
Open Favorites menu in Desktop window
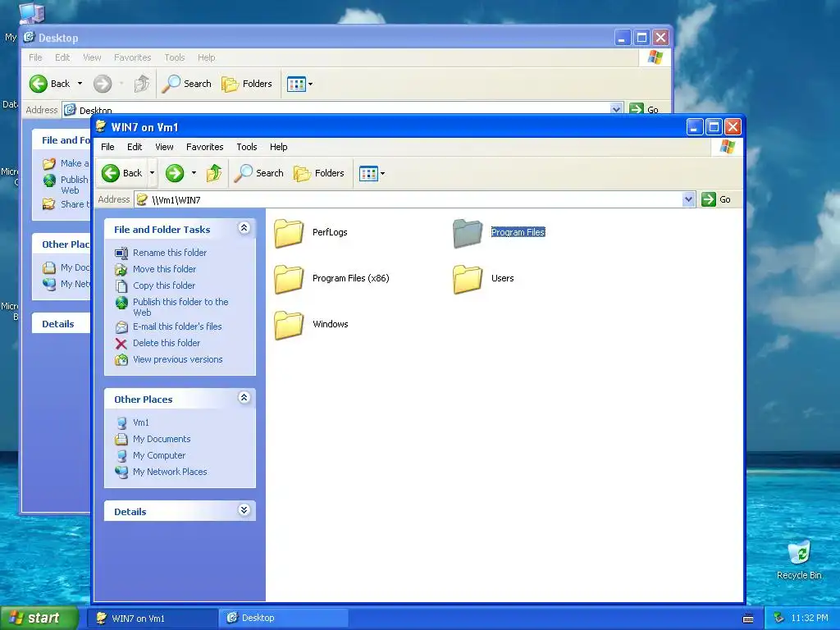pos(132,57)
